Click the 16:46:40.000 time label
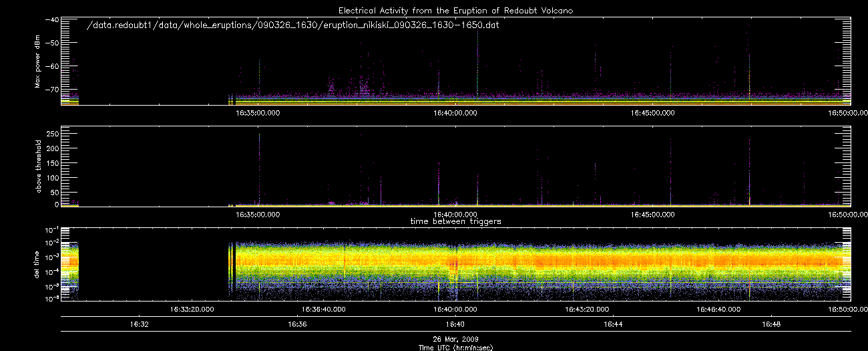 click(718, 309)
